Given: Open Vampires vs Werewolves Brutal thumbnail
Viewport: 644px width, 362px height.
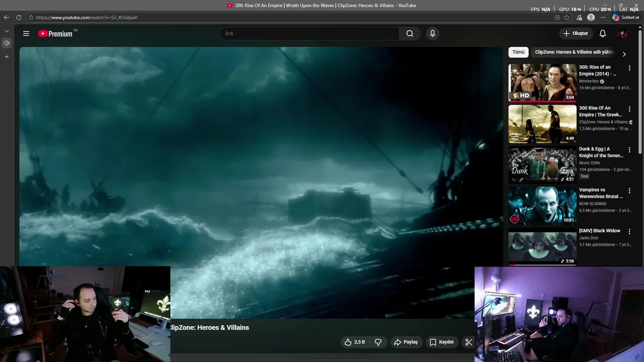Looking at the screenshot, I should pyautogui.click(x=542, y=205).
